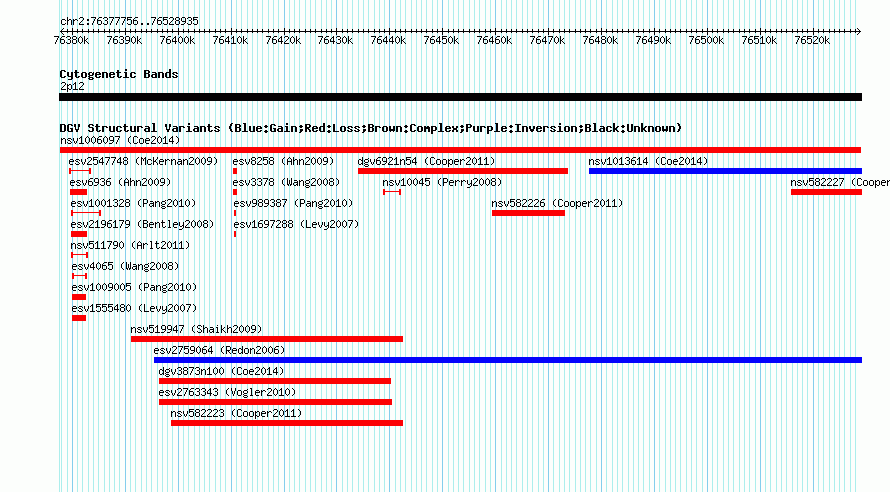
Task: Click esv1009005 (Pang2010) label
Action: tap(135, 287)
